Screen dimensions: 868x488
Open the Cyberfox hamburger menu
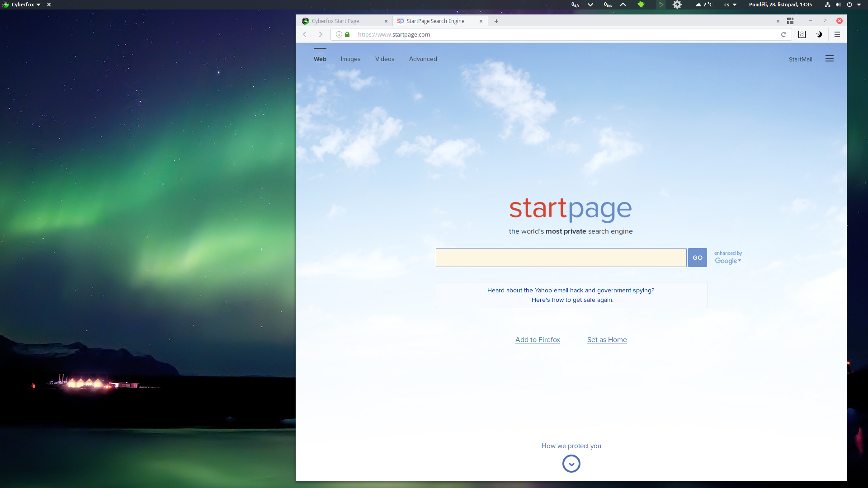click(x=837, y=34)
